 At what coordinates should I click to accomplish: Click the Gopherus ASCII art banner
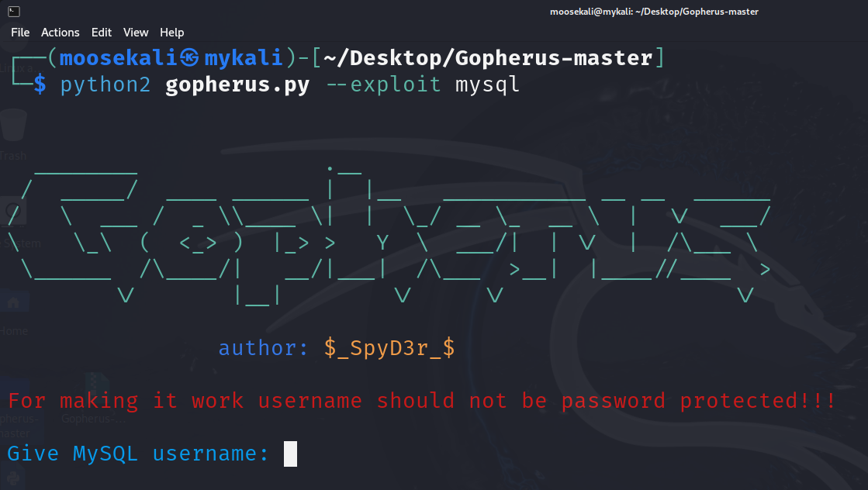pyautogui.click(x=388, y=233)
